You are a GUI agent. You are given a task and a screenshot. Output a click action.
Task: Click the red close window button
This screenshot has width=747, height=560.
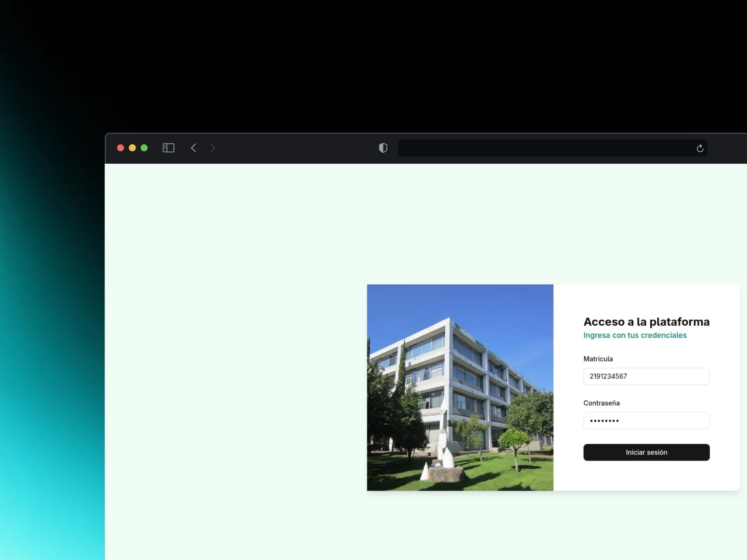121,148
